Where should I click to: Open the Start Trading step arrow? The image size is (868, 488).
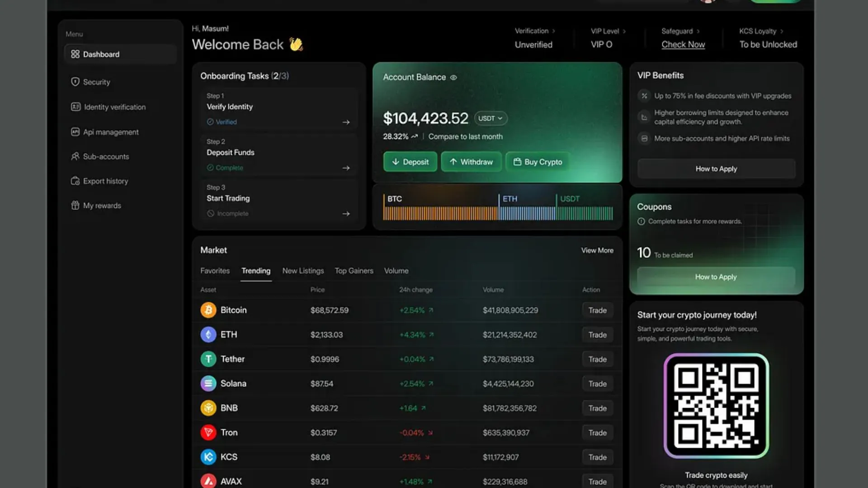[x=346, y=213]
